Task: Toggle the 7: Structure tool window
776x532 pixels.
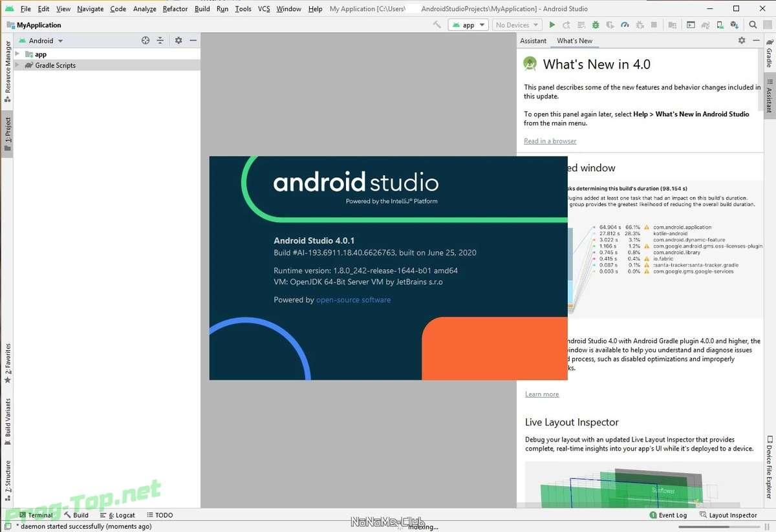Action: pos(8,481)
